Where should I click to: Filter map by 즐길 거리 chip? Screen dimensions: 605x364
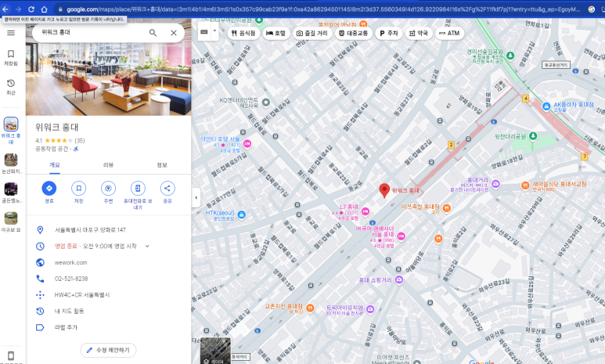click(312, 33)
